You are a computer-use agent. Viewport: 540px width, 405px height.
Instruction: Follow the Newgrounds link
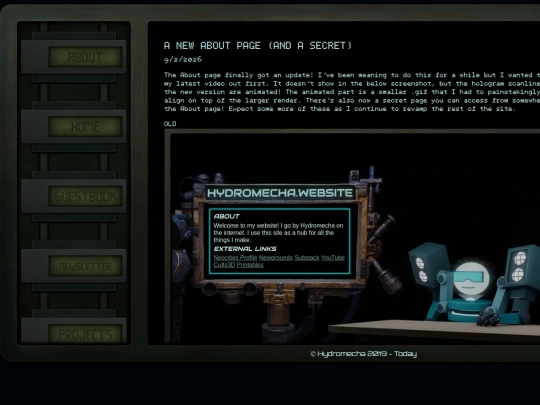[x=276, y=258]
